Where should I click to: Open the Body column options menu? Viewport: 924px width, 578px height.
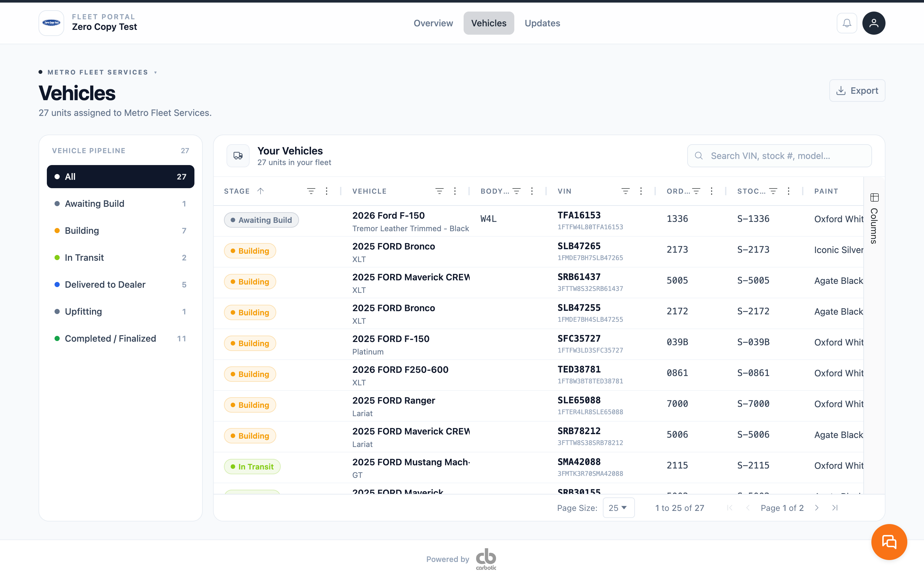coord(532,191)
